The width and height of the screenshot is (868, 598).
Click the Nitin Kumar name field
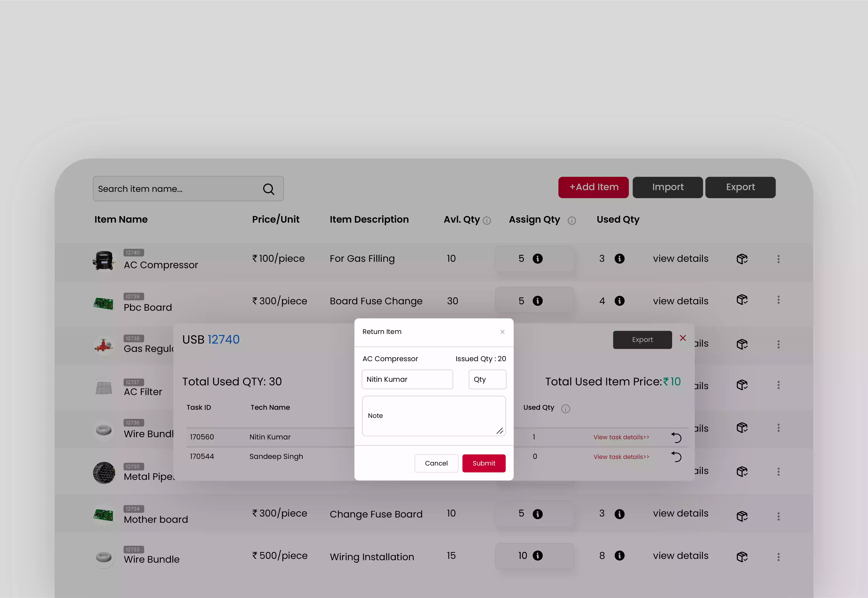coord(407,380)
